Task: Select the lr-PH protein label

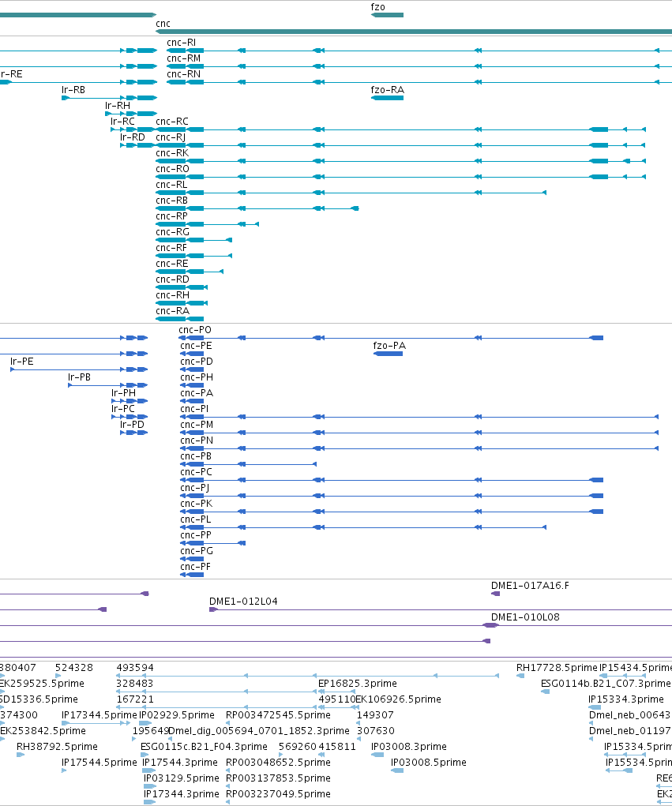Action: point(124,393)
